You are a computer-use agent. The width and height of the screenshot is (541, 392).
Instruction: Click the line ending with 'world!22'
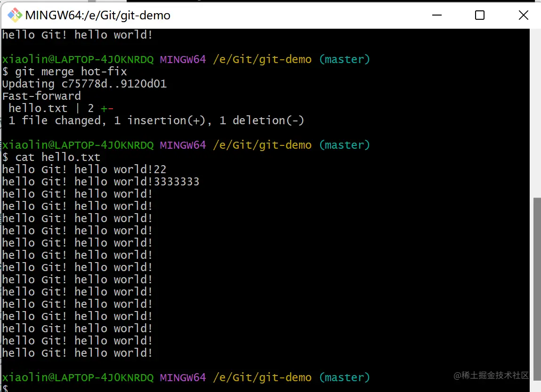tap(84, 169)
